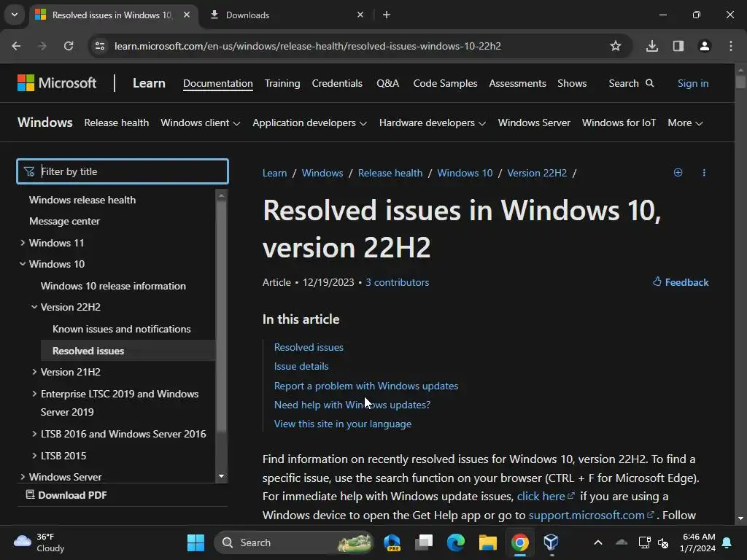The image size is (747, 560).
Task: Open the Shows menu item
Action: [572, 83]
